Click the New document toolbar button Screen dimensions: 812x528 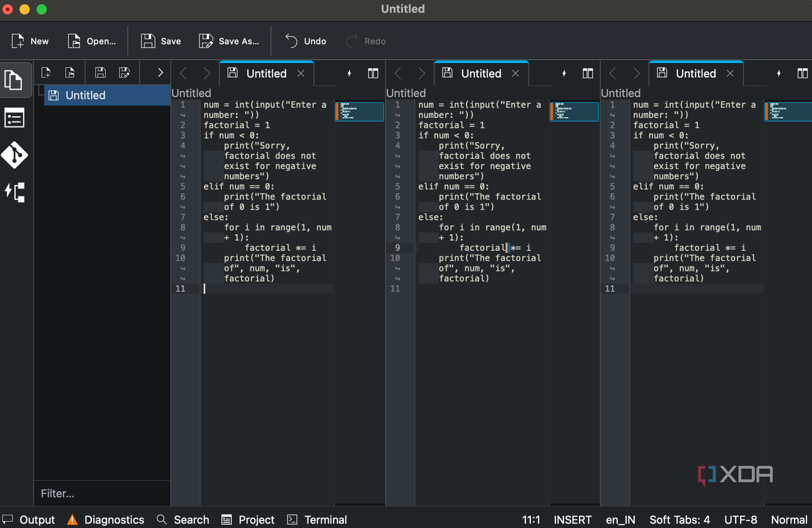[30, 41]
